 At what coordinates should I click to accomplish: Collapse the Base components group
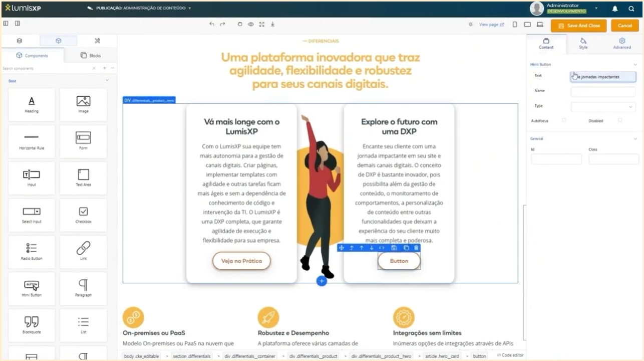pyautogui.click(x=107, y=80)
